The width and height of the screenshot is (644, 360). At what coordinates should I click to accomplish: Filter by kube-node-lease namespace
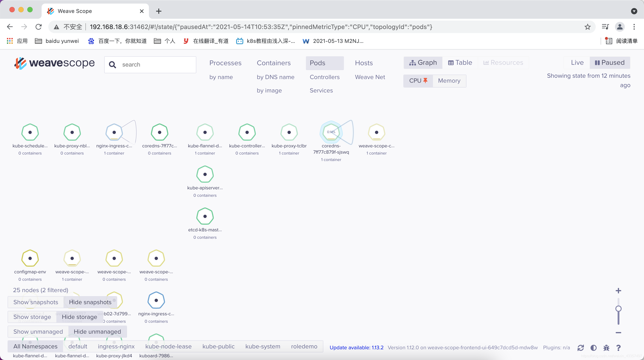(x=169, y=346)
